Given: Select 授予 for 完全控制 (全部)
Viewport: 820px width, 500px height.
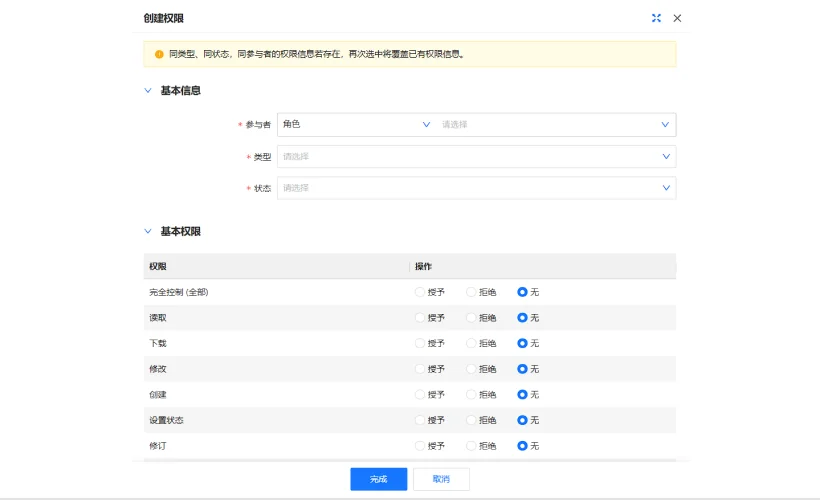Looking at the screenshot, I should pyautogui.click(x=419, y=292).
